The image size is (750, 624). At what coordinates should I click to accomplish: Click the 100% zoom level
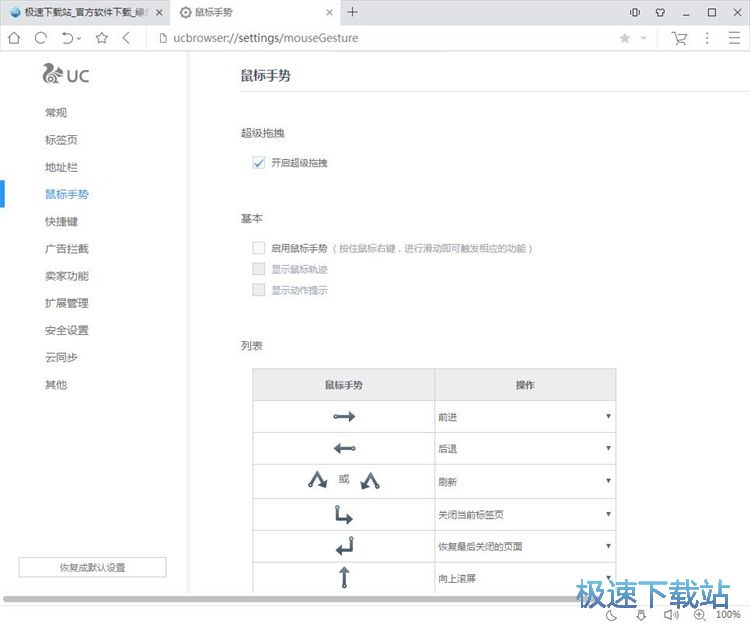728,614
